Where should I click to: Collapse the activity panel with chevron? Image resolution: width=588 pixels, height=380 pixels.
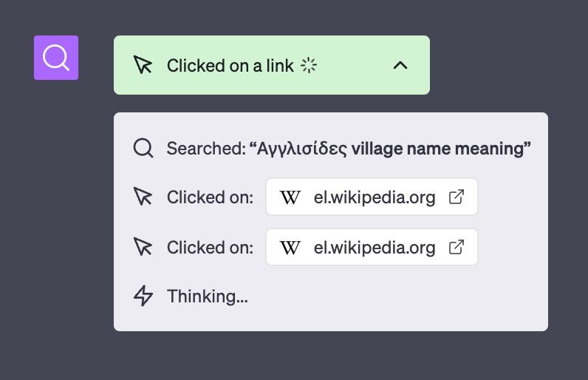click(x=400, y=65)
